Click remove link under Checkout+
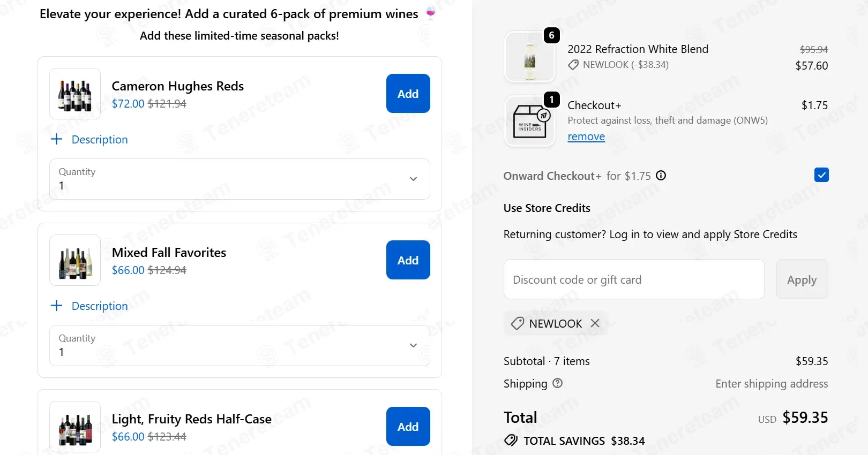868x455 pixels. 586,136
